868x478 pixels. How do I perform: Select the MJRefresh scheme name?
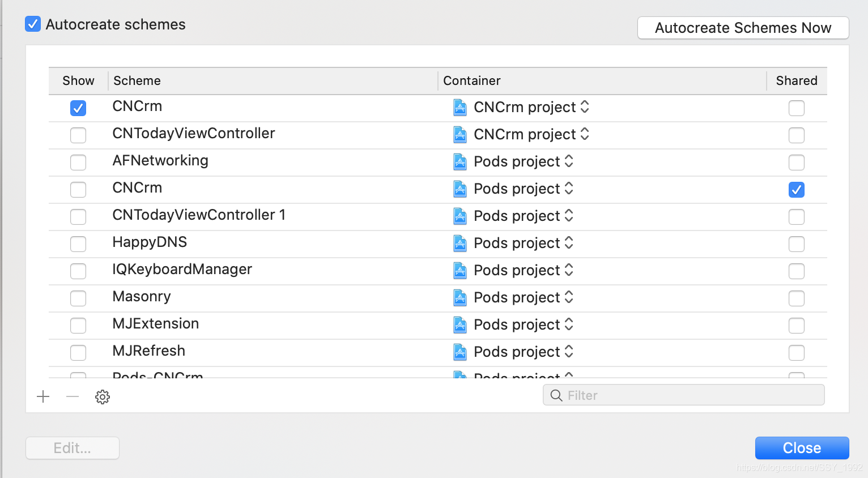149,351
